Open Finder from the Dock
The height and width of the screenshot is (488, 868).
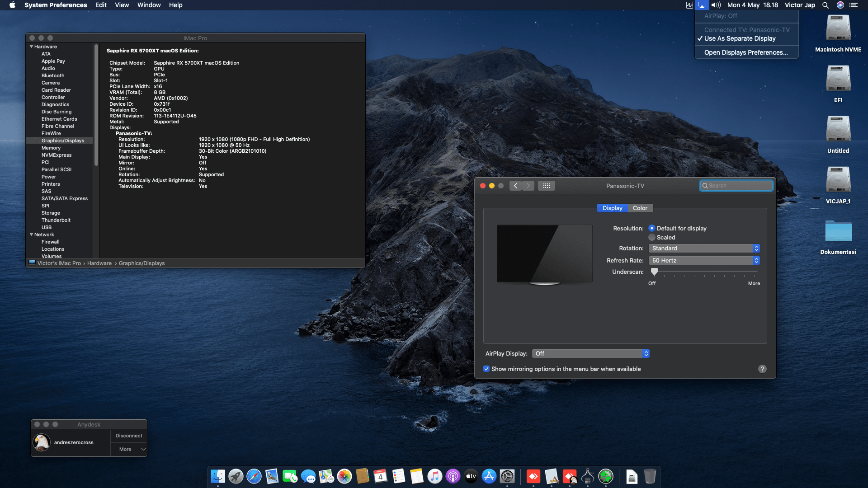(x=218, y=476)
